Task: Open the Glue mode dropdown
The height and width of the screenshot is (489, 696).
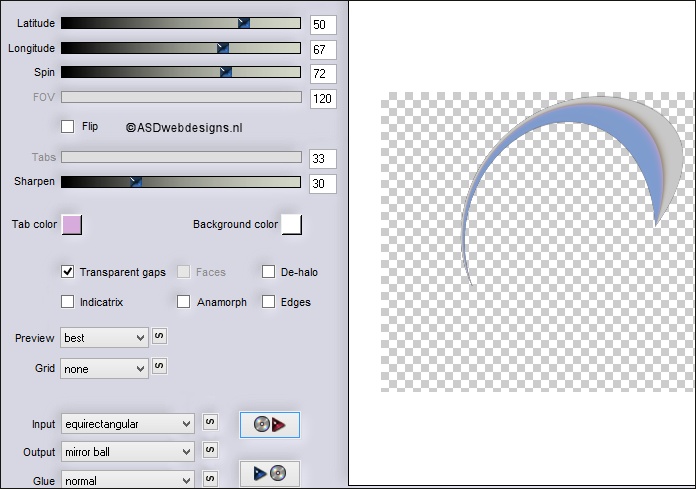Action: pyautogui.click(x=128, y=480)
